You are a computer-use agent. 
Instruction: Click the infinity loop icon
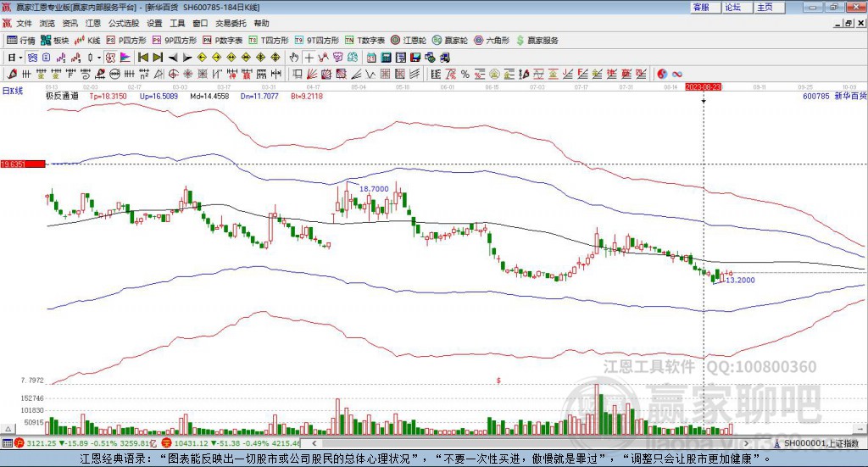click(x=677, y=74)
